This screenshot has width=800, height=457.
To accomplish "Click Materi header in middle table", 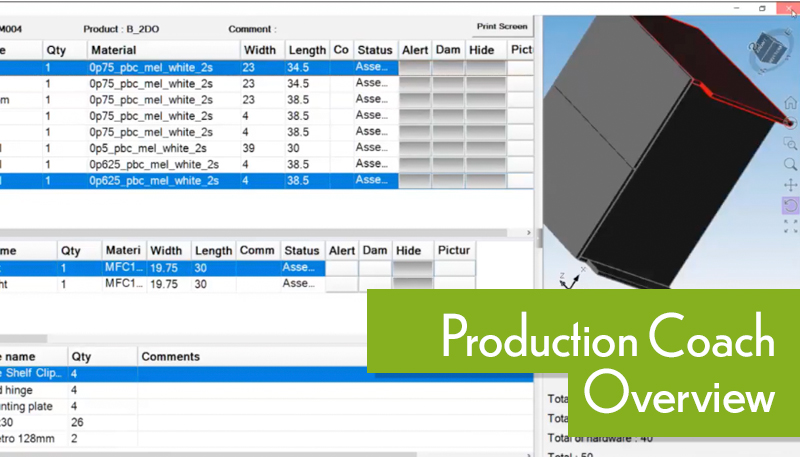I will tap(123, 250).
